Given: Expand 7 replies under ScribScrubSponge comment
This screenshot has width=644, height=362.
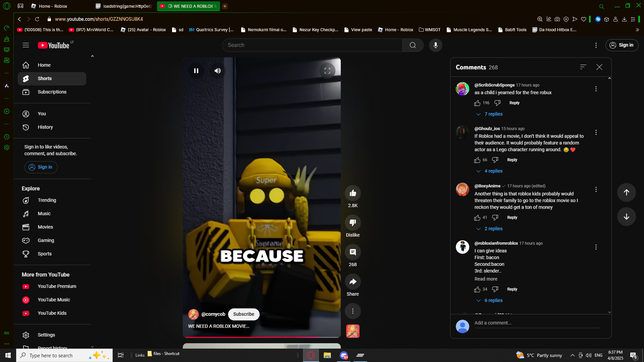Looking at the screenshot, I should click(x=493, y=114).
